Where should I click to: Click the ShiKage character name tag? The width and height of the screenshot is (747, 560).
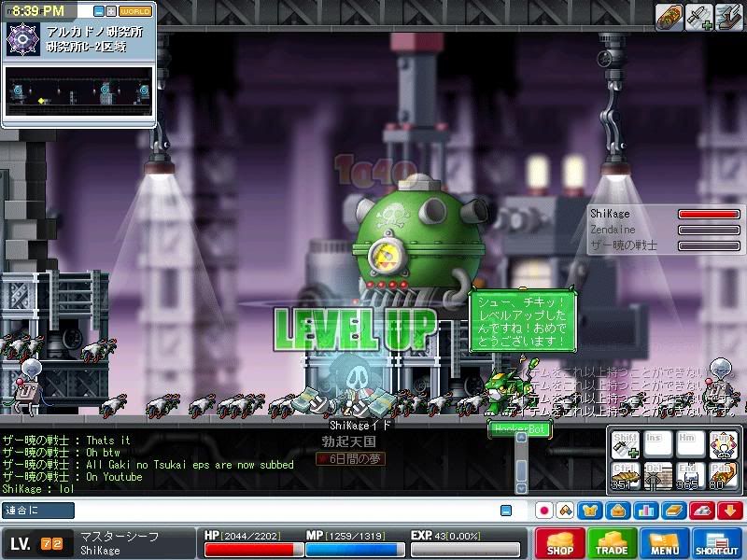tap(360, 426)
